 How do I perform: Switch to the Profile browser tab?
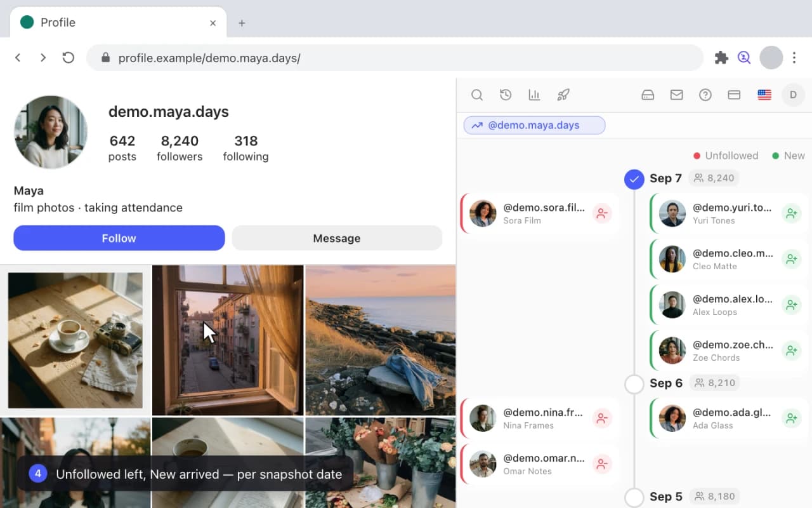(x=118, y=23)
